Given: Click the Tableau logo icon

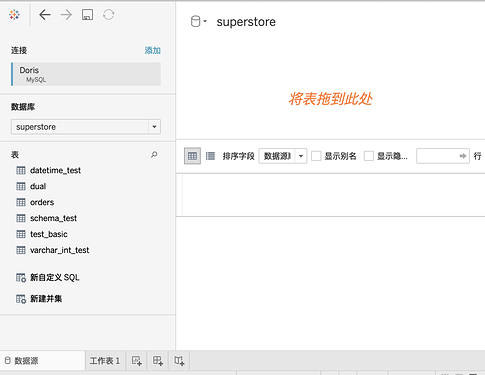Looking at the screenshot, I should click(14, 15).
